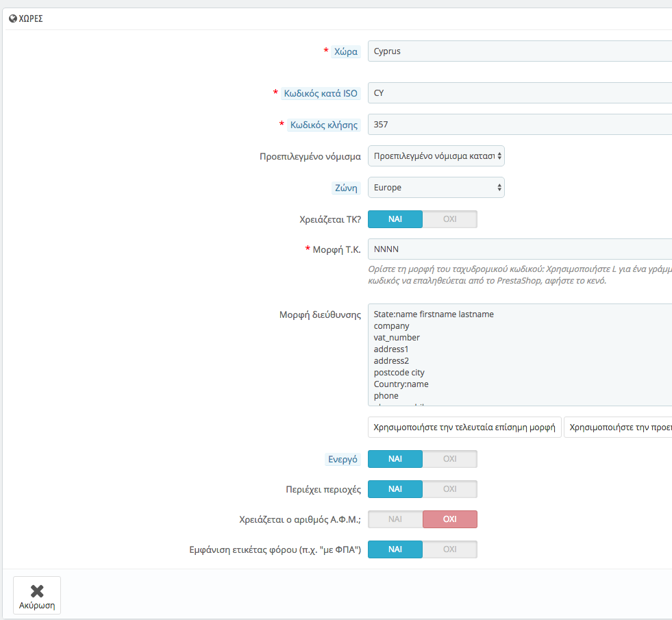Viewport: 672px width, 620px height.
Task: Click the Κωδικός κλήσης label
Action: pos(324,125)
